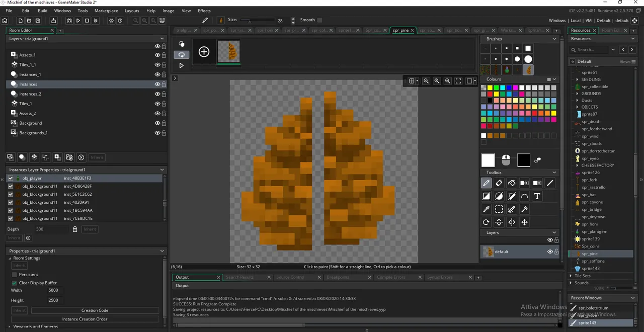Click the Move tool with four arrows

(x=524, y=222)
